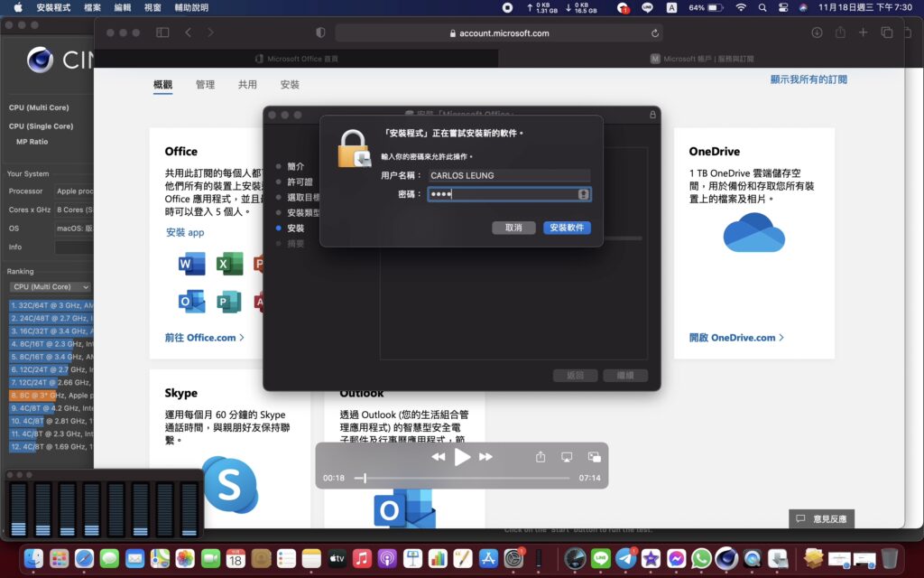Open Music app from the dock
The height and width of the screenshot is (578, 924).
[362, 557]
